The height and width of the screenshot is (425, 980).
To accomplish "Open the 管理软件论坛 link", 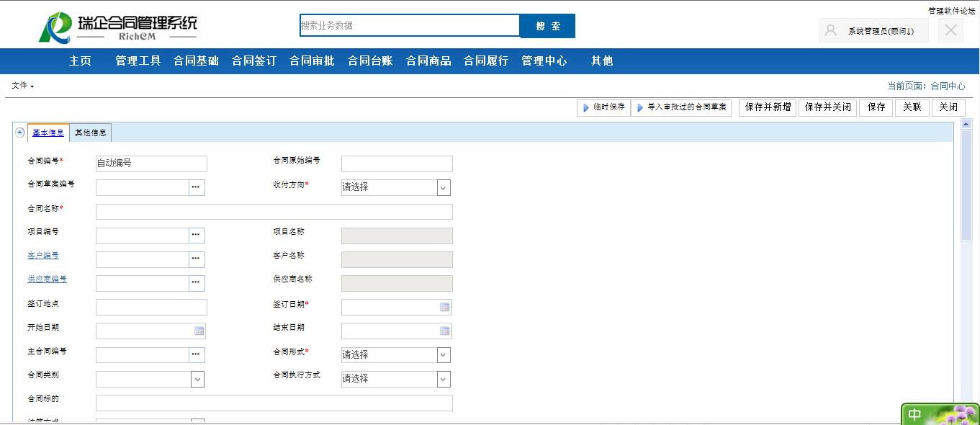I will (x=951, y=11).
